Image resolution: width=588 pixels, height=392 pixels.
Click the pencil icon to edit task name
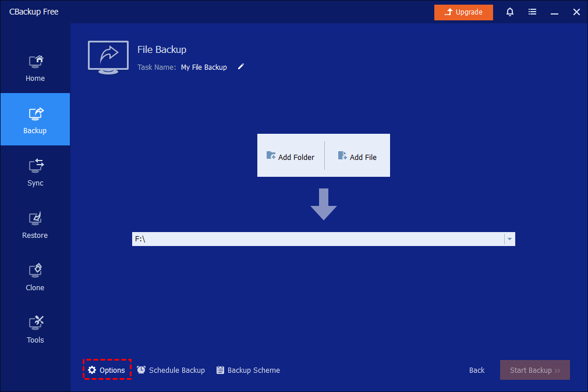coord(241,67)
